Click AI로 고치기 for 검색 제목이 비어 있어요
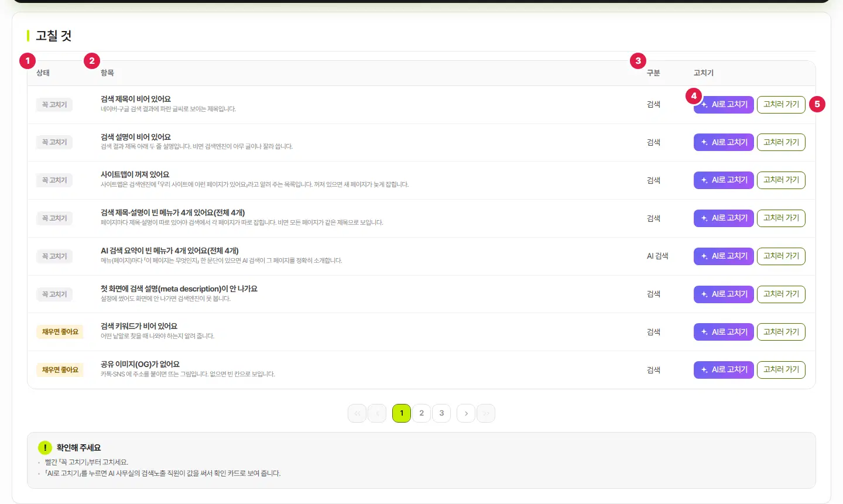843x504 pixels. [724, 104]
